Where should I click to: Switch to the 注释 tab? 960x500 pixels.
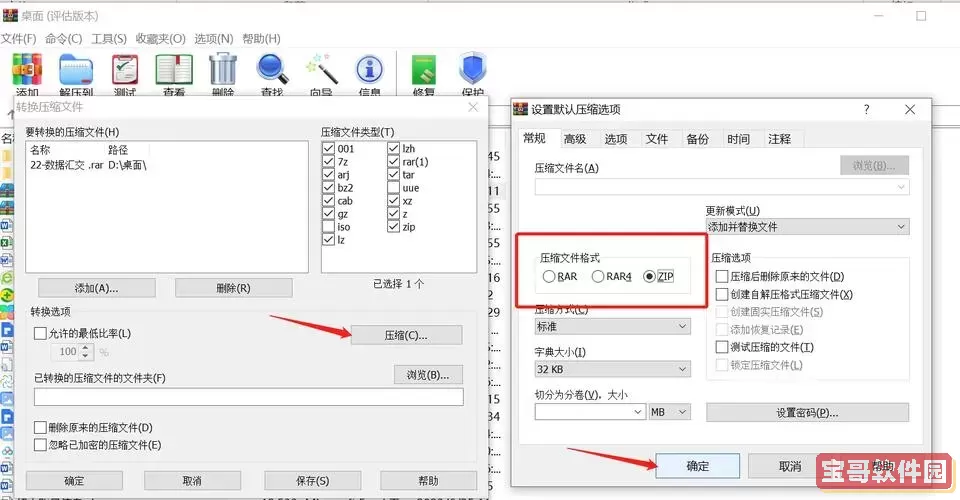coord(779,139)
